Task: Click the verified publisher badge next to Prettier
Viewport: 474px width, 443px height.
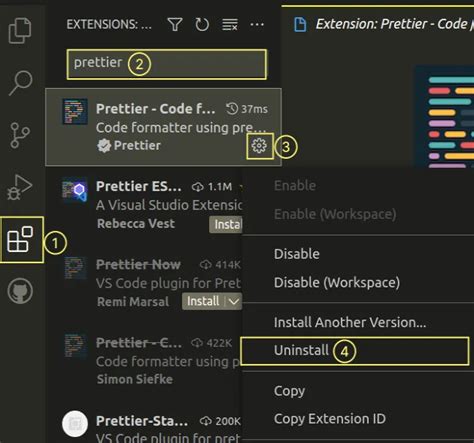Action: point(104,146)
